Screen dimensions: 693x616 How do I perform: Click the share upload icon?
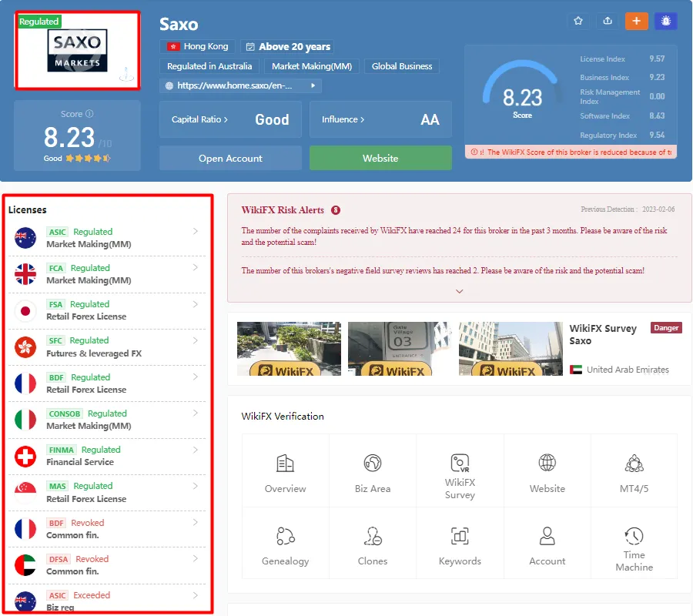[x=608, y=22]
